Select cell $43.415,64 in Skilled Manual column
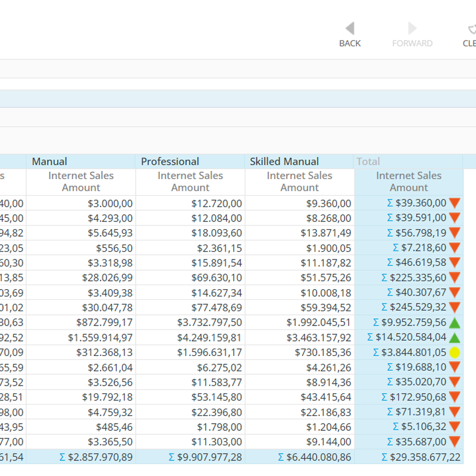 [x=299, y=397]
